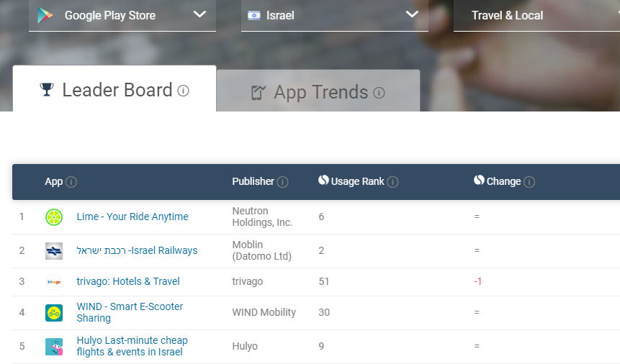Open Hulyo Last-minute cheap flights link
This screenshot has height=364, width=620.
(132, 346)
